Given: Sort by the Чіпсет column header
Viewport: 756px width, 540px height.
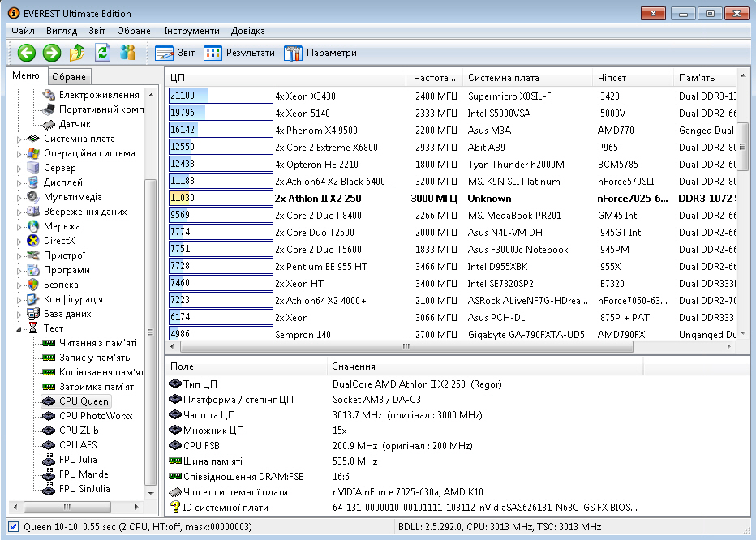Looking at the screenshot, I should (633, 78).
